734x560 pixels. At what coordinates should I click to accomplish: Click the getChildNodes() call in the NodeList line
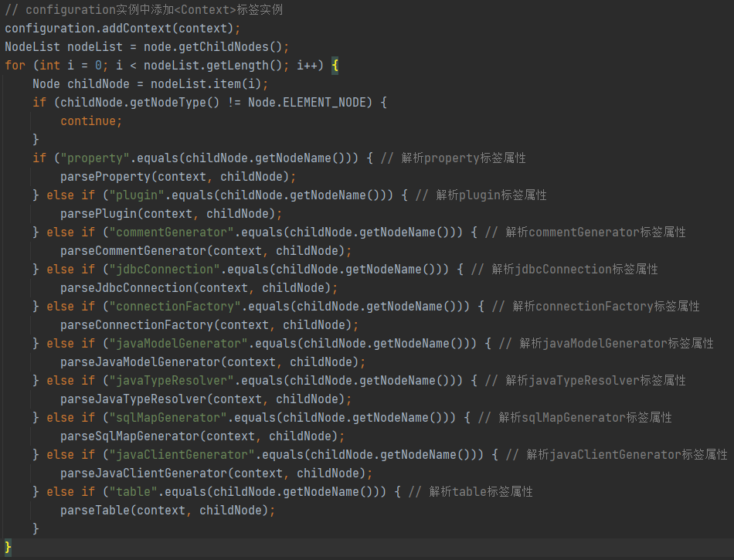point(231,47)
